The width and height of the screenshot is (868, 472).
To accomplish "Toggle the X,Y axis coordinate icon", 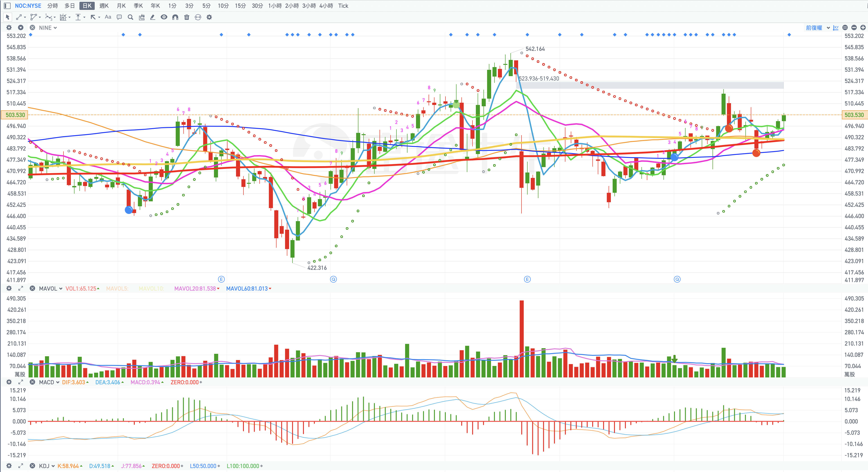I will [x=836, y=28].
